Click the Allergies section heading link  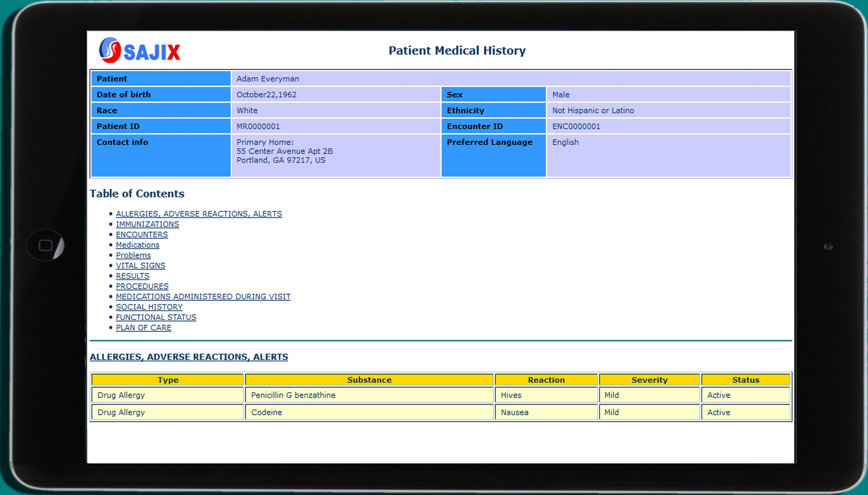click(188, 357)
